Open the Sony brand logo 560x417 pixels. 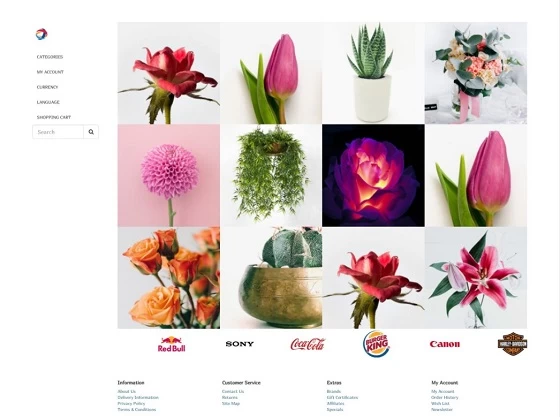pyautogui.click(x=240, y=344)
